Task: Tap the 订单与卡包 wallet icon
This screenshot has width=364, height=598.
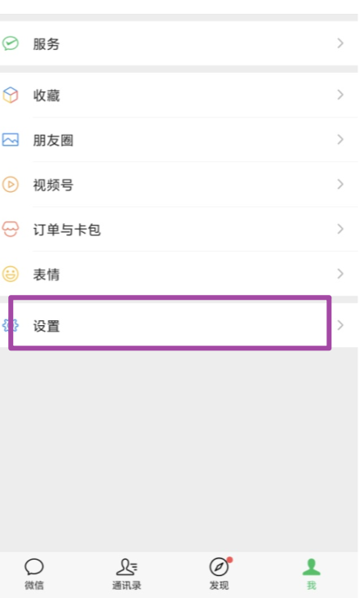Action: [x=11, y=230]
